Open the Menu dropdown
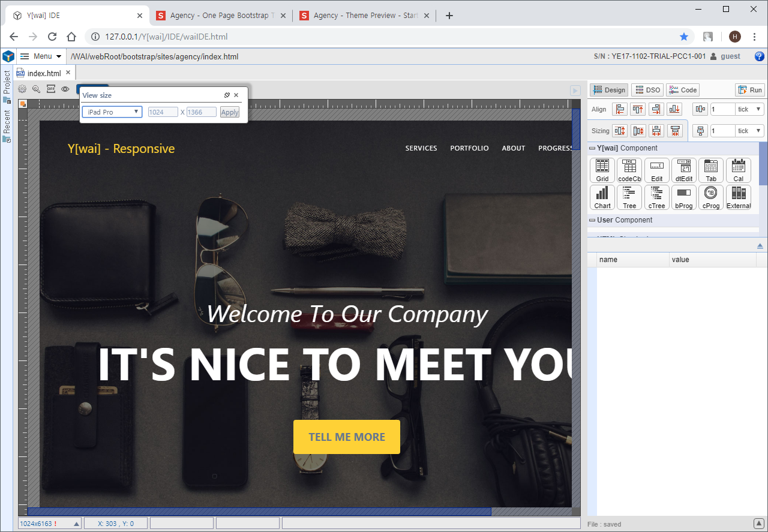Viewport: 768px width, 532px height. (x=41, y=56)
